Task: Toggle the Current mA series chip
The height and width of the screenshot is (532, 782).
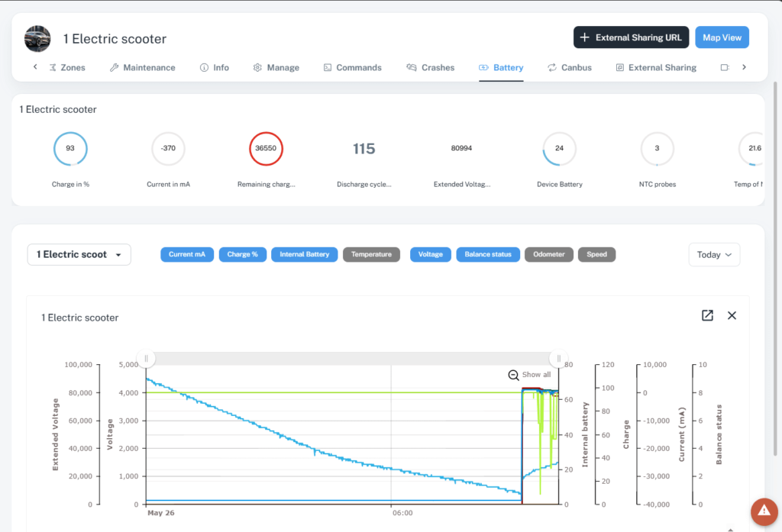Action: (187, 254)
